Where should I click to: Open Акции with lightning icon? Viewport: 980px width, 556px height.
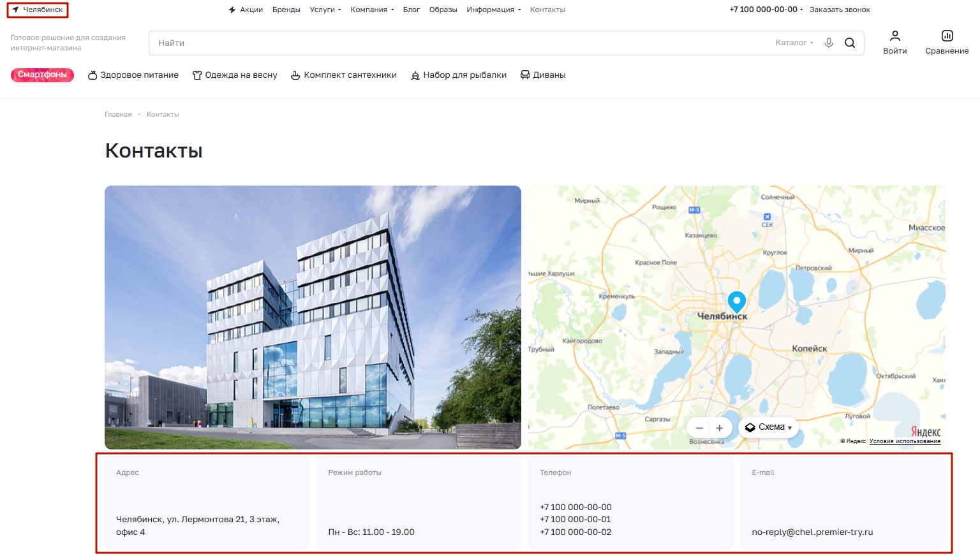(x=246, y=10)
